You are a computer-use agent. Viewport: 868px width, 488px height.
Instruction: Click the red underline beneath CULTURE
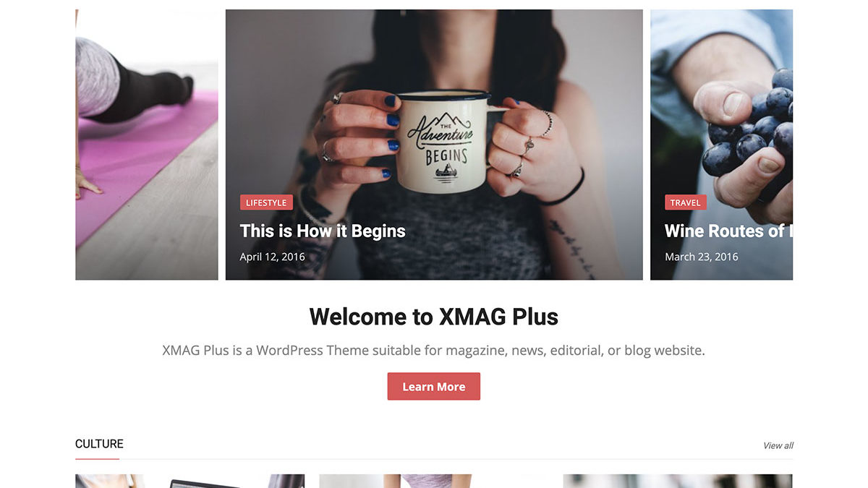pyautogui.click(x=97, y=458)
